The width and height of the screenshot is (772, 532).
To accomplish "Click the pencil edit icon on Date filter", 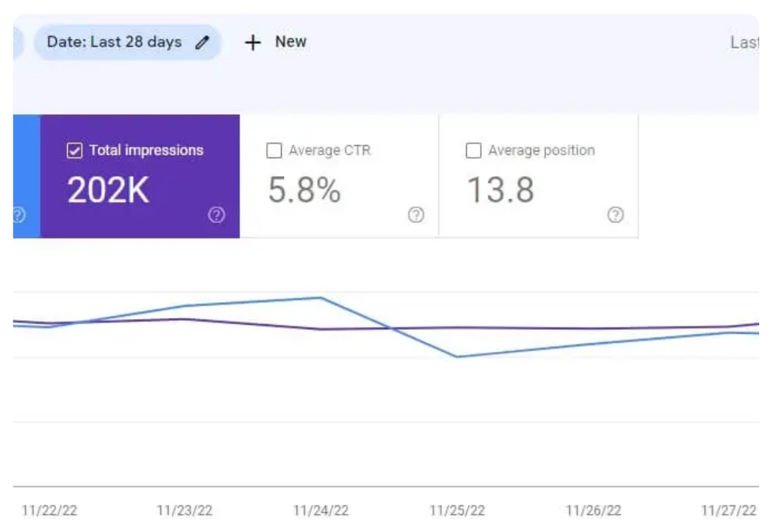I will click(x=202, y=43).
